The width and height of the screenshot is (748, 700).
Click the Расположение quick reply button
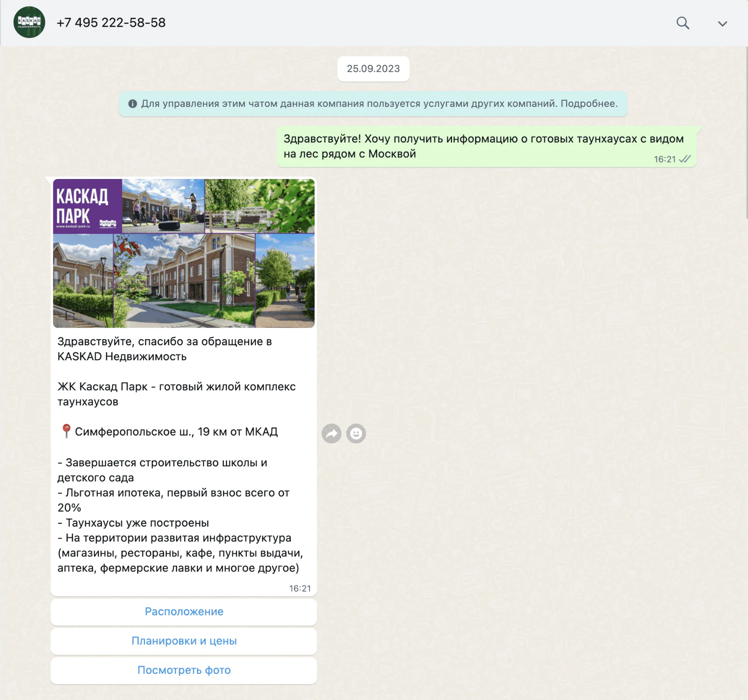pos(184,612)
